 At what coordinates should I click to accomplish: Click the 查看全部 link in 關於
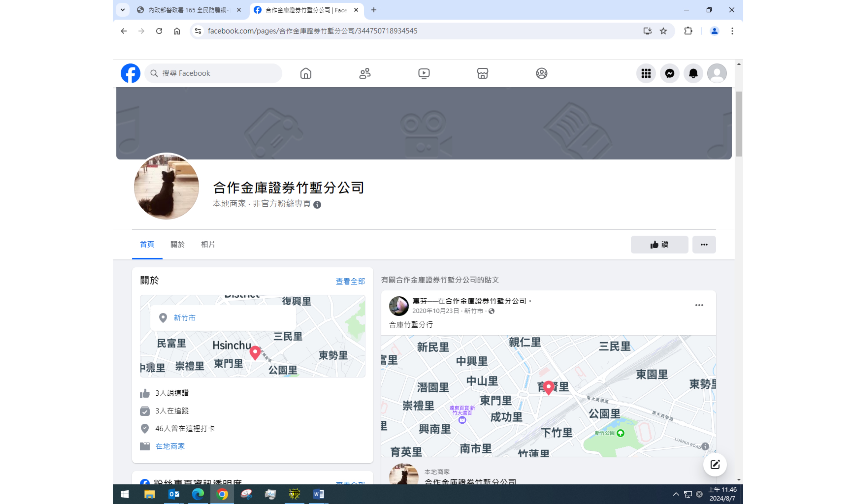350,281
